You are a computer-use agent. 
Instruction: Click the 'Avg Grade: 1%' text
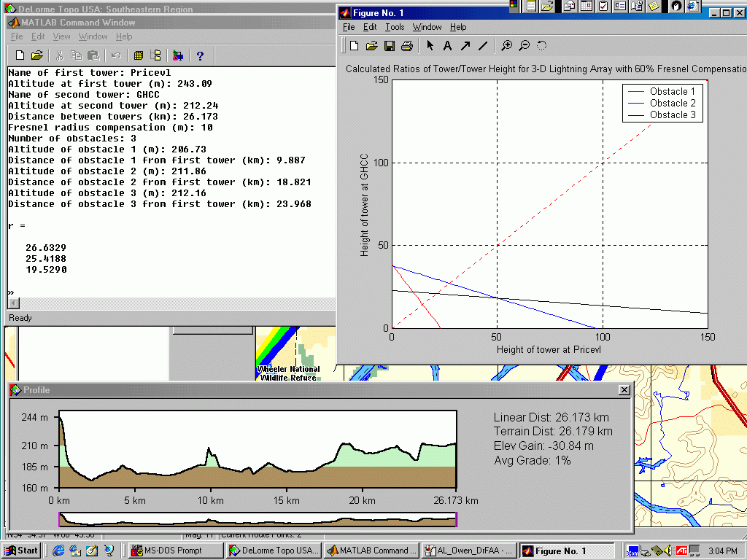click(x=532, y=461)
